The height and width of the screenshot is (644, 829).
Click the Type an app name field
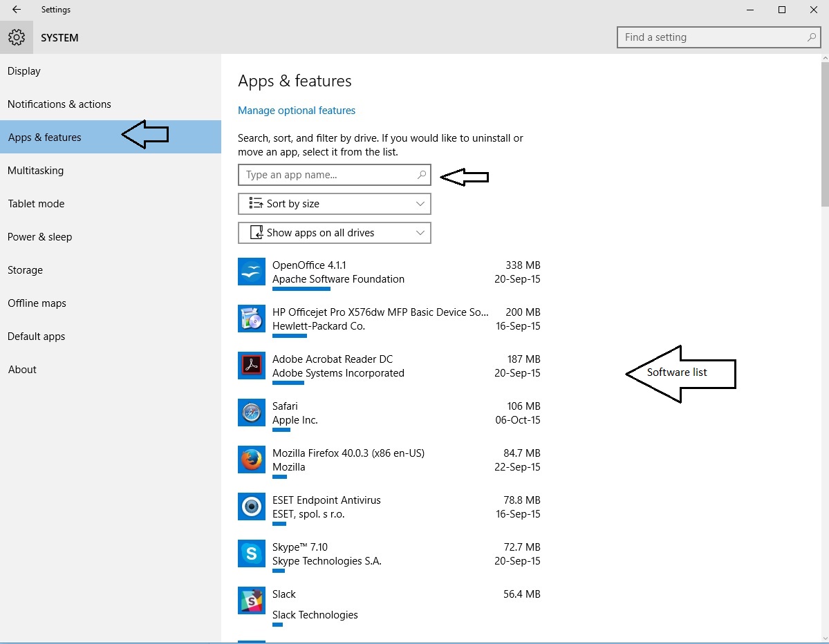(x=335, y=175)
